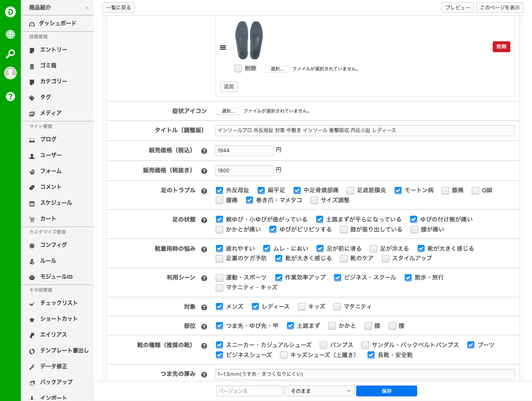This screenshot has width=532, height=401.
Task: Uncheck the 外反母趾 checkbox
Action: click(x=220, y=191)
